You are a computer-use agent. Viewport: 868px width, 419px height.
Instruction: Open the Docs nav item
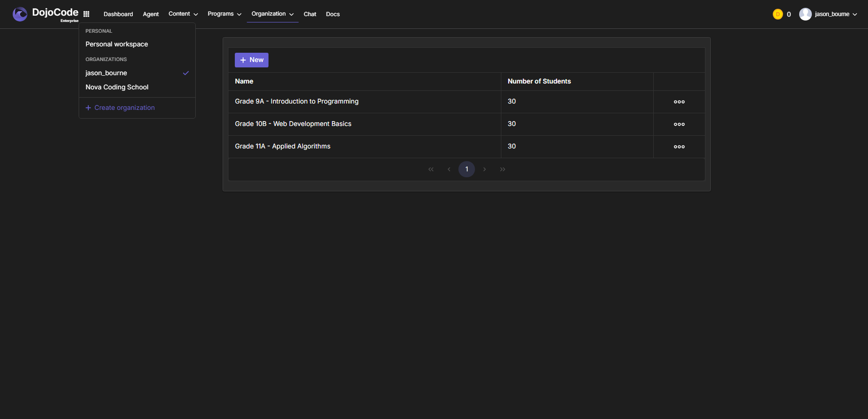[333, 14]
